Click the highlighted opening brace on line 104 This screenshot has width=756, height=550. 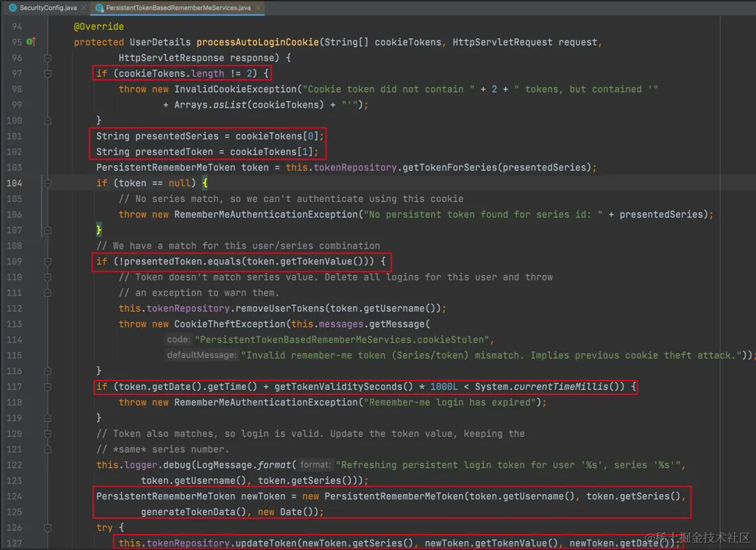coord(205,183)
